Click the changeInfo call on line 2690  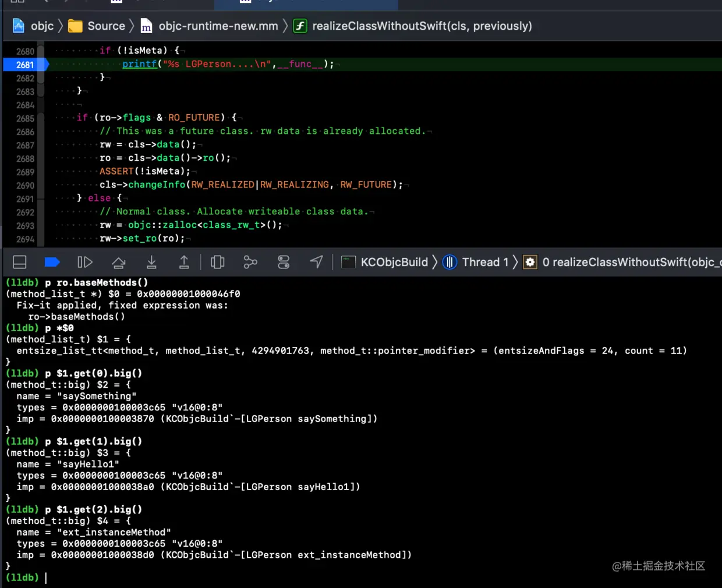click(157, 185)
